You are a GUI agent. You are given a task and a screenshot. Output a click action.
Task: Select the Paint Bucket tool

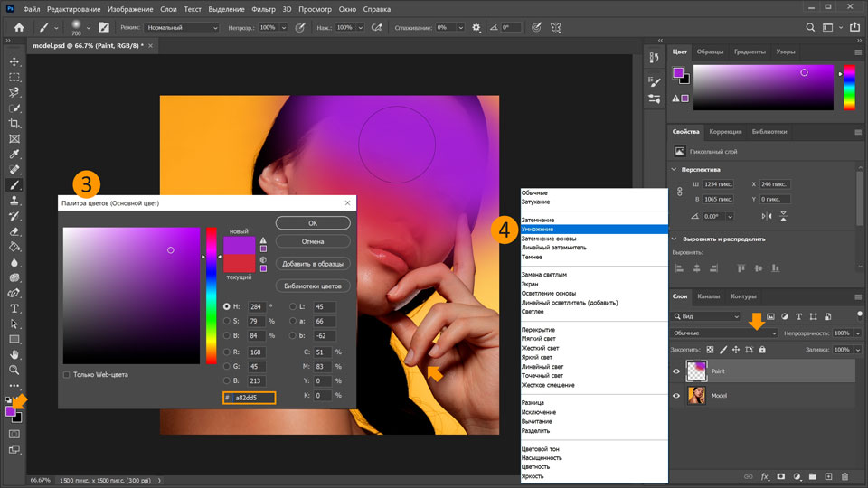coord(14,247)
